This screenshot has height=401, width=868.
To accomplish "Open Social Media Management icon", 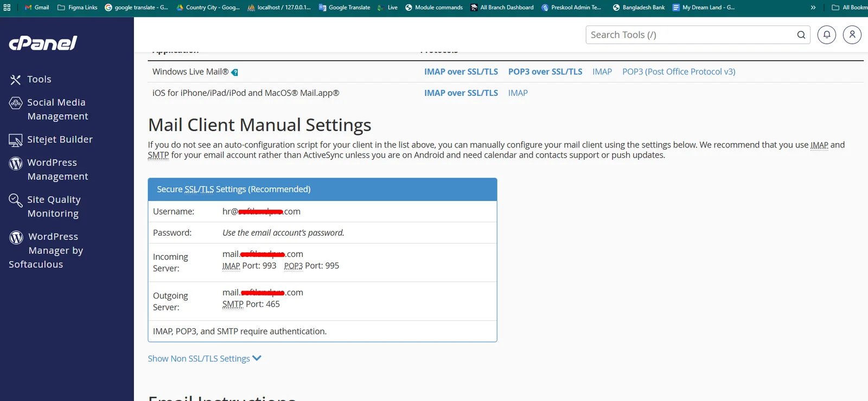I will (x=16, y=103).
